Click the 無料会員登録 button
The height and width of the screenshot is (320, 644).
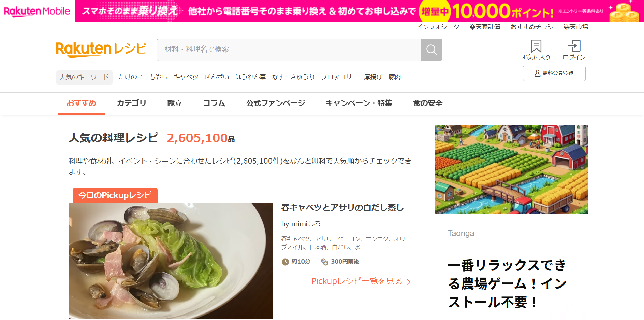tap(554, 73)
